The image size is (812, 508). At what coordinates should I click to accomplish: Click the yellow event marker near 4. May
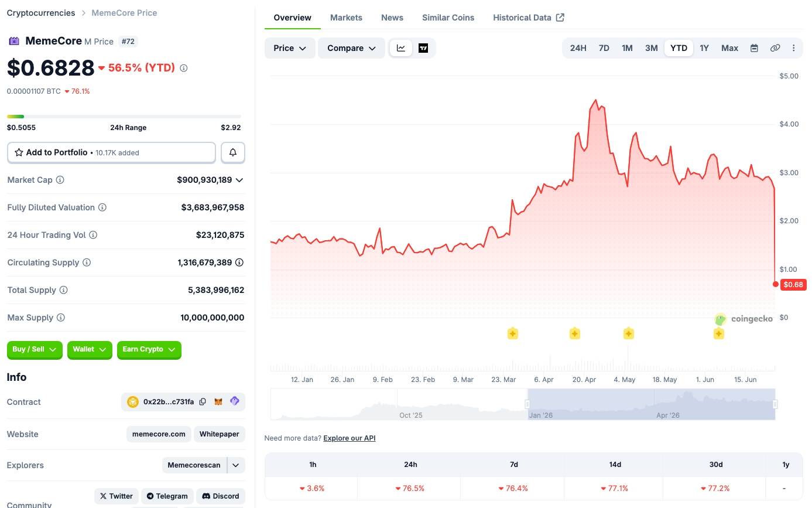point(629,333)
